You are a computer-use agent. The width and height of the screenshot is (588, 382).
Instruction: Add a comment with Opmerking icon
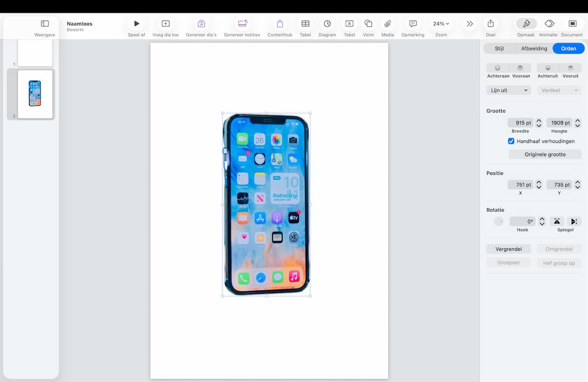[413, 24]
